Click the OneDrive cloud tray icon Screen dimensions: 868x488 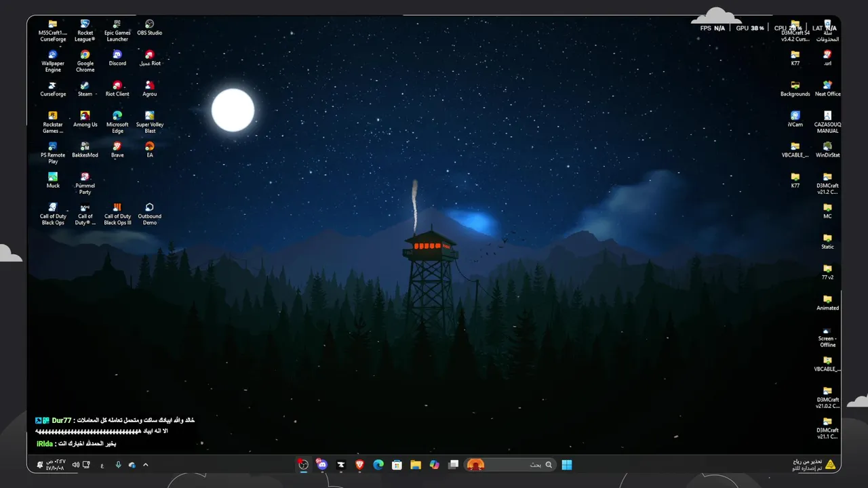pyautogui.click(x=132, y=465)
